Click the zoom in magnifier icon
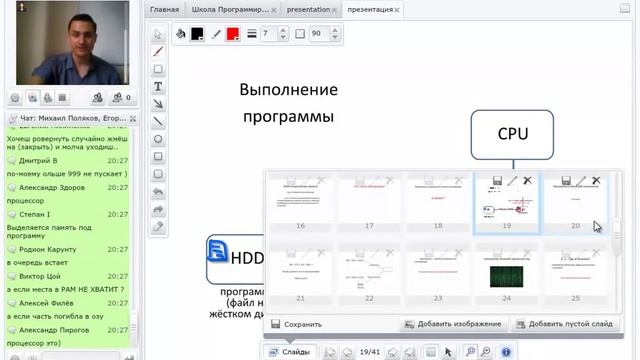The width and height of the screenshot is (640, 360). pyautogui.click(x=471, y=351)
